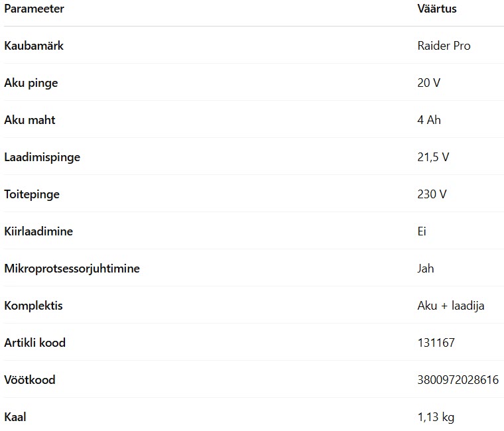Click the article code 131167

point(436,343)
